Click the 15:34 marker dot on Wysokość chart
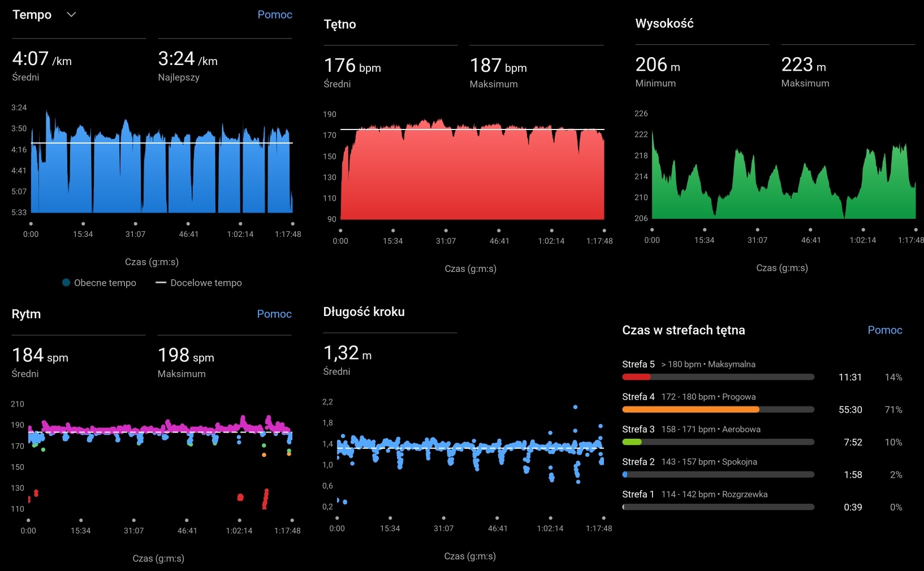The height and width of the screenshot is (571, 924). (x=705, y=230)
